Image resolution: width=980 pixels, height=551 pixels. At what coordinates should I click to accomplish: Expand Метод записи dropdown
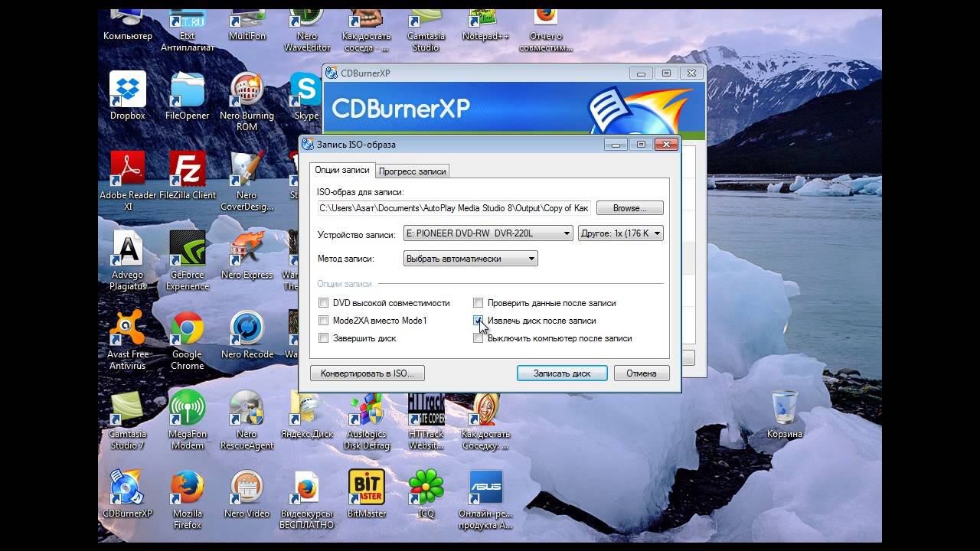point(470,259)
